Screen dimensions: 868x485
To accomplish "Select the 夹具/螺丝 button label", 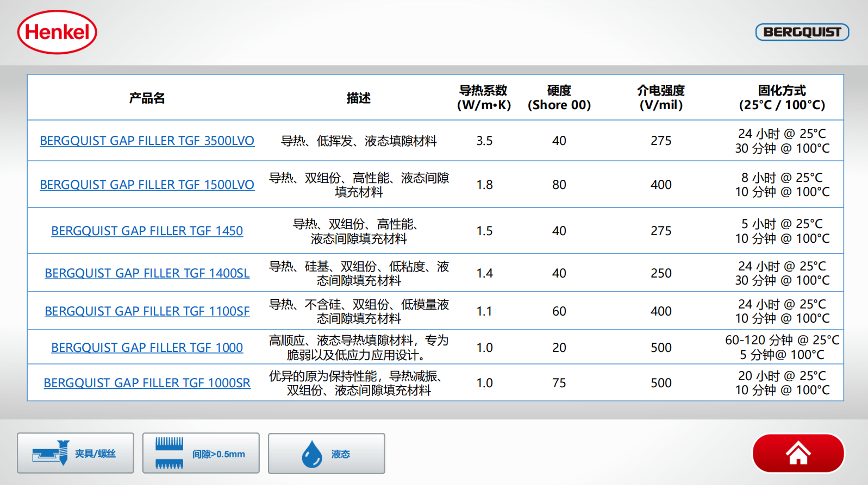I will (x=95, y=453).
